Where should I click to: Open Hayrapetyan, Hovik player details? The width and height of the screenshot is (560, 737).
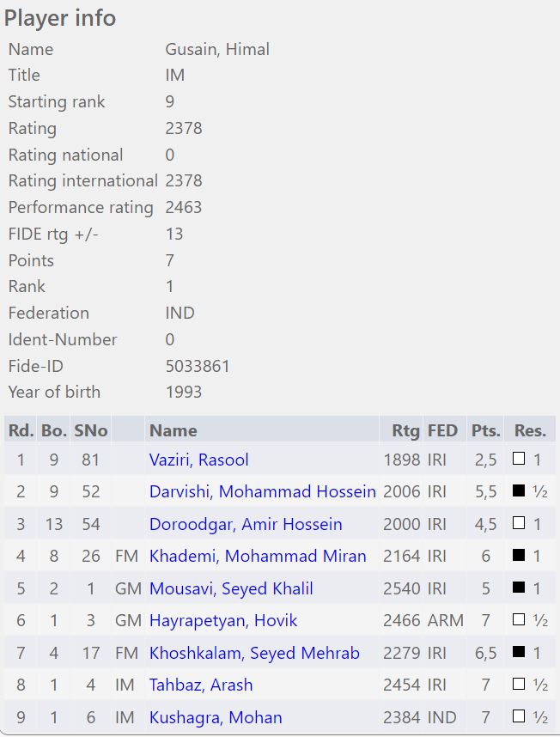(223, 620)
